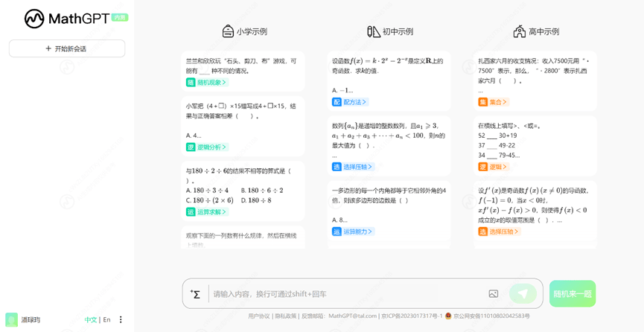This screenshot has height=332, width=644.
Task: Click the 初中示例 ruler icon
Action: click(374, 31)
